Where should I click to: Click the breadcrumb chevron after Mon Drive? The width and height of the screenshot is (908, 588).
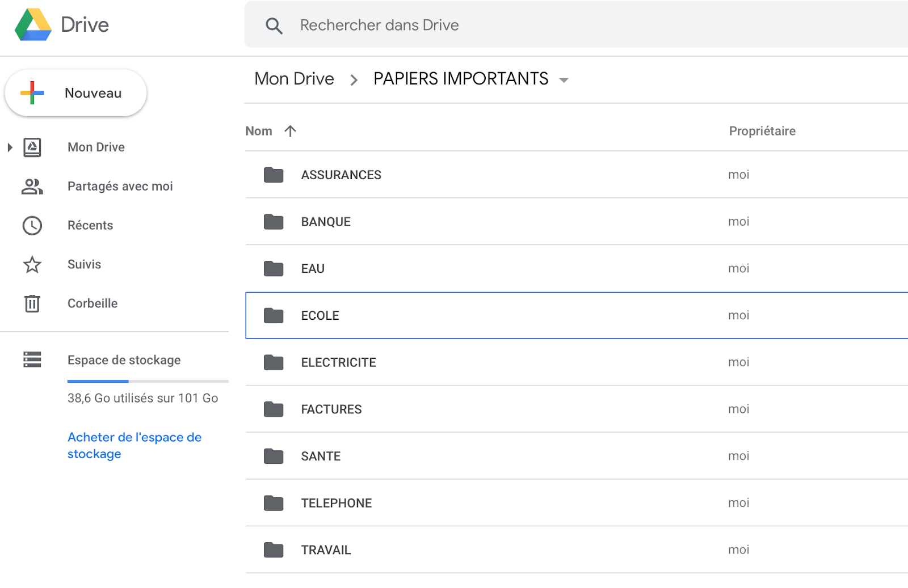click(x=354, y=80)
